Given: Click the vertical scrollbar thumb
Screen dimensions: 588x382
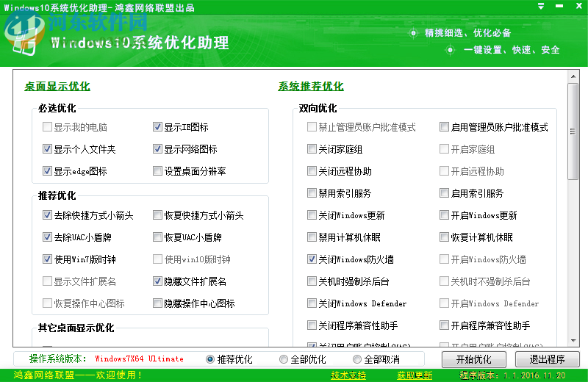Looking at the screenshot, I should pyautogui.click(x=573, y=131).
